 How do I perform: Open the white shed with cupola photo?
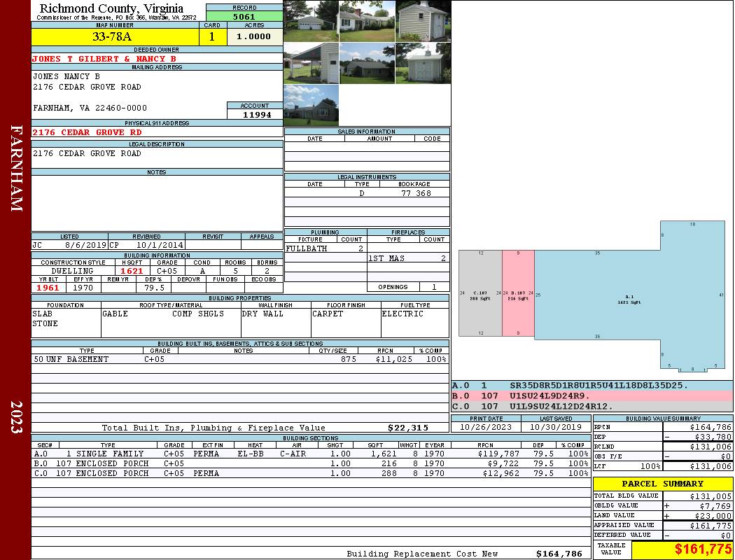(423, 63)
